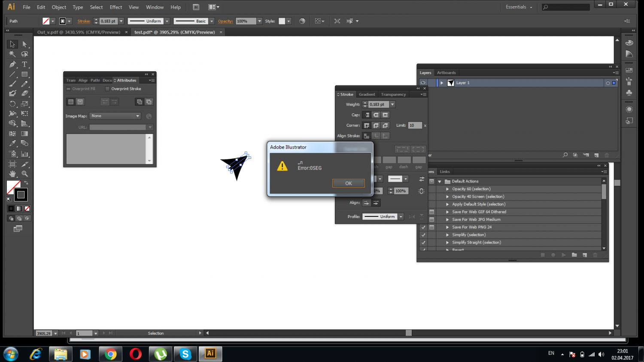Screen dimensions: 644x362
Task: Open the Effect menu
Action: [116, 7]
